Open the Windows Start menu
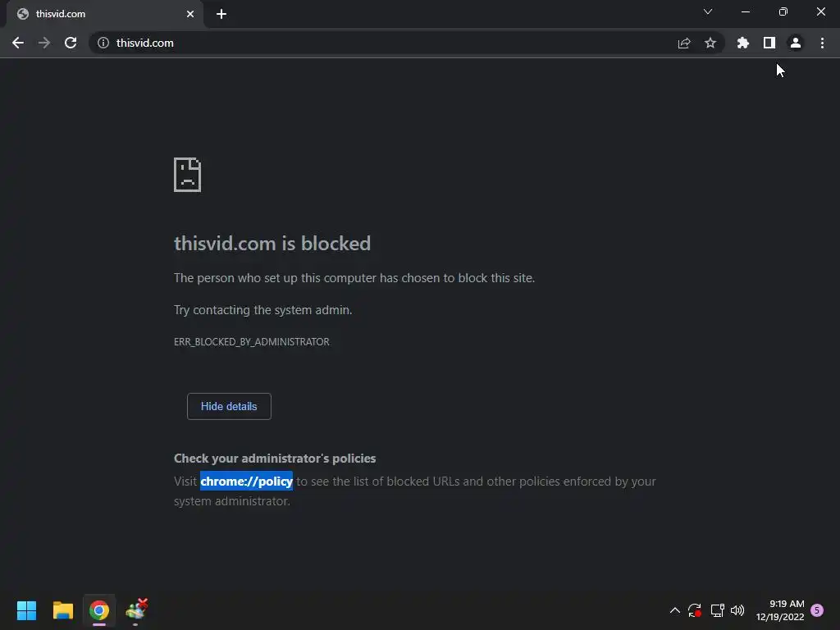The height and width of the screenshot is (630, 840). tap(26, 610)
